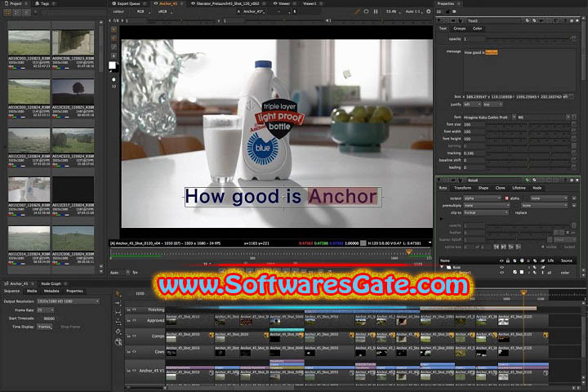Image resolution: width=588 pixels, height=392 pixels.
Task: Select the timeline move/trim arrow tool
Action: pos(118,303)
